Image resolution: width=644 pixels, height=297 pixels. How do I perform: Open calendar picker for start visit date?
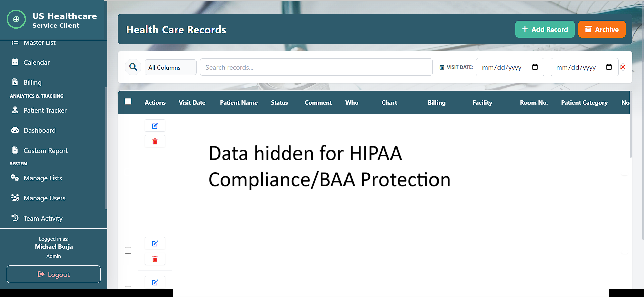535,67
